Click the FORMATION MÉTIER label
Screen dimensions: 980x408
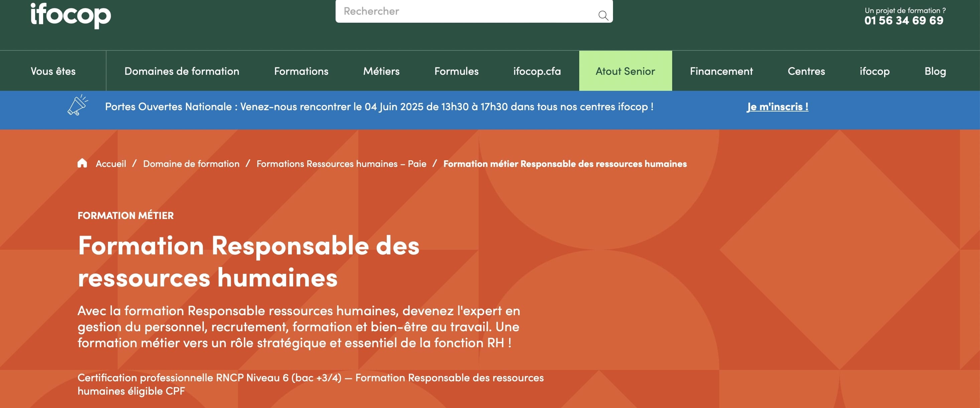click(126, 215)
